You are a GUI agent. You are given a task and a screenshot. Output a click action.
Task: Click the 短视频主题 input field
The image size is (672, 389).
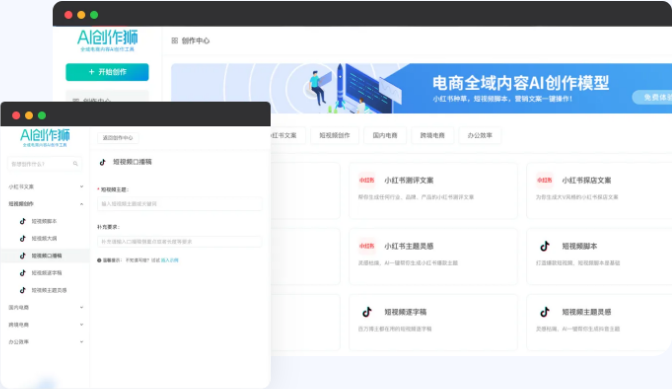tap(180, 204)
